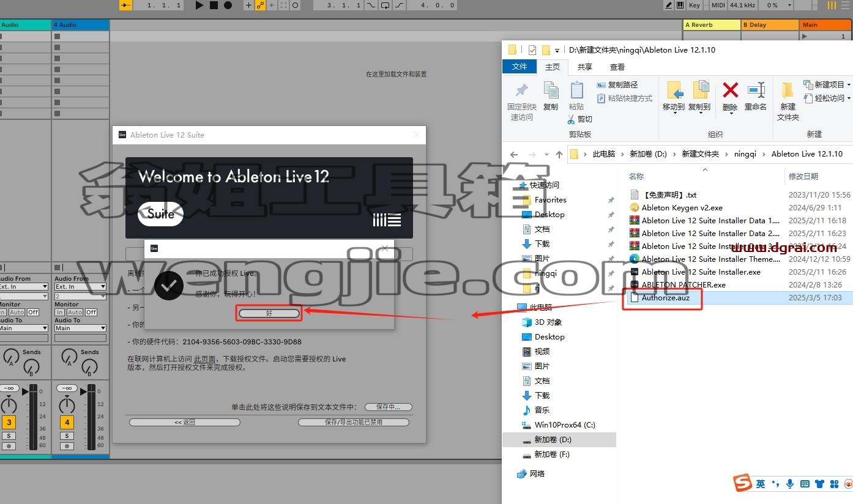Image resolution: width=853 pixels, height=504 pixels.
Task: Toggle track 4 activator button
Action: pos(67,422)
